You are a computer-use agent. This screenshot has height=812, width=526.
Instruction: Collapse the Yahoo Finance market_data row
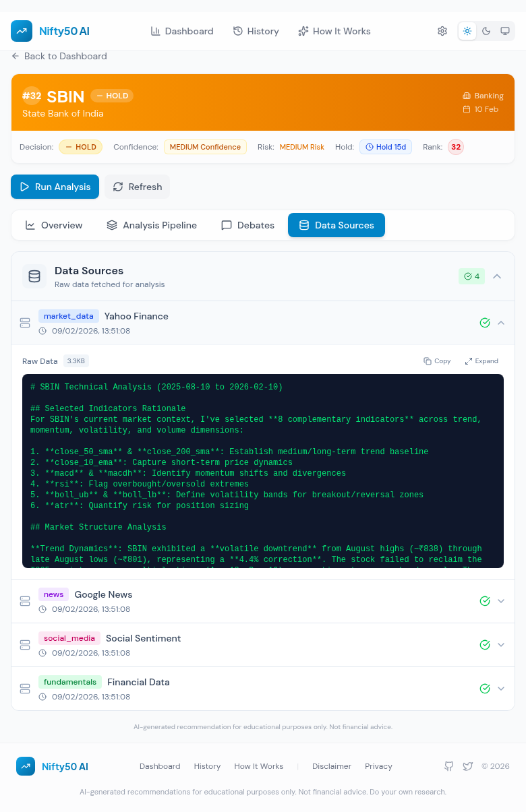[501, 323]
